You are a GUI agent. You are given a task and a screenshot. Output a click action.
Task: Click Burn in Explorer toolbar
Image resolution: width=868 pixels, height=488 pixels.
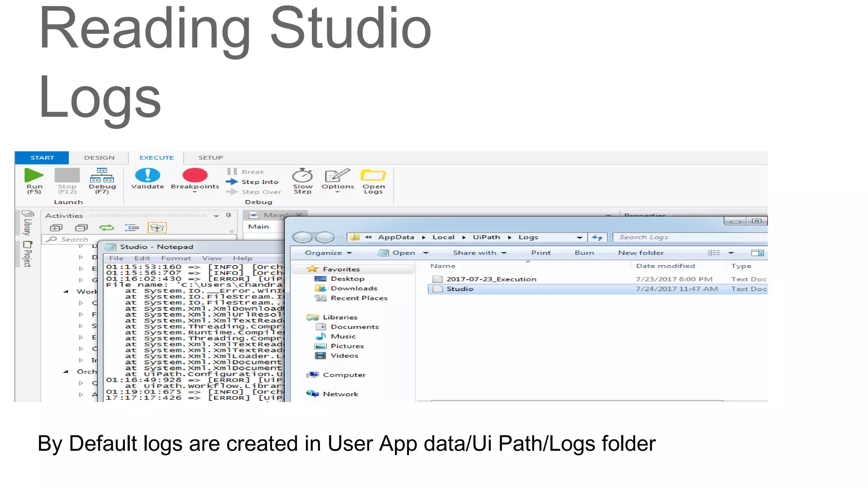[584, 253]
